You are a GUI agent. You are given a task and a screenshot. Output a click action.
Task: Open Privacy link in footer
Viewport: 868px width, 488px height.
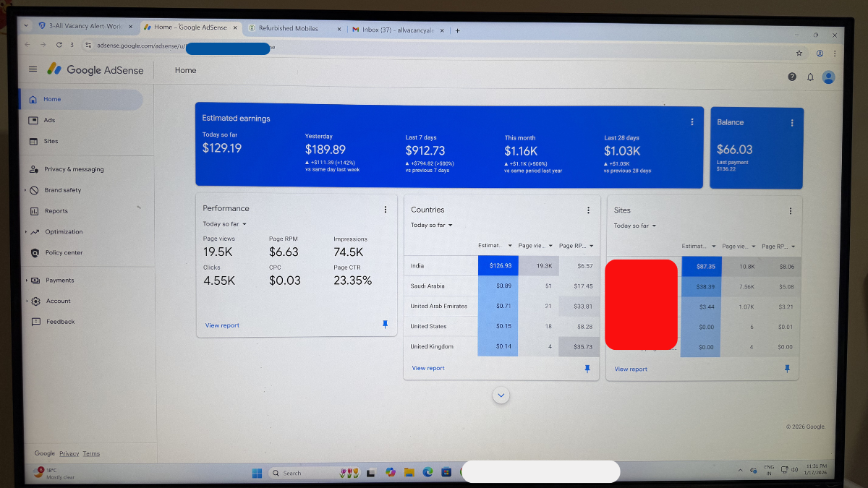pos(69,453)
